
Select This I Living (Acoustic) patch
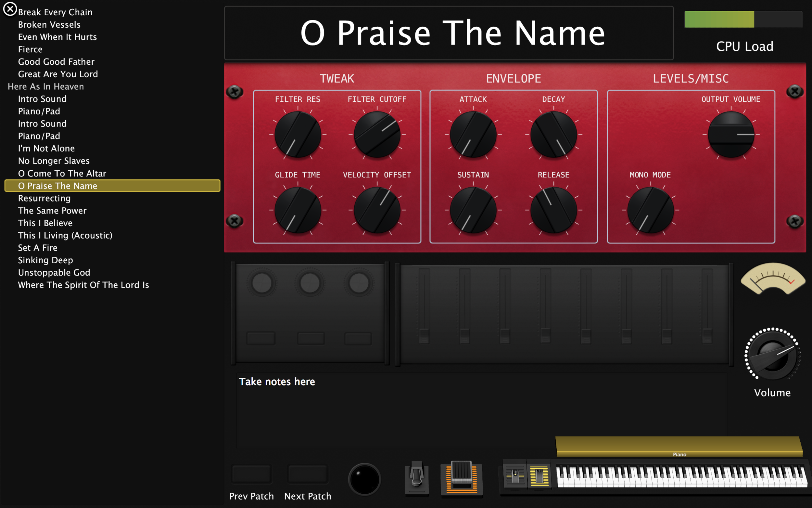[x=65, y=236]
